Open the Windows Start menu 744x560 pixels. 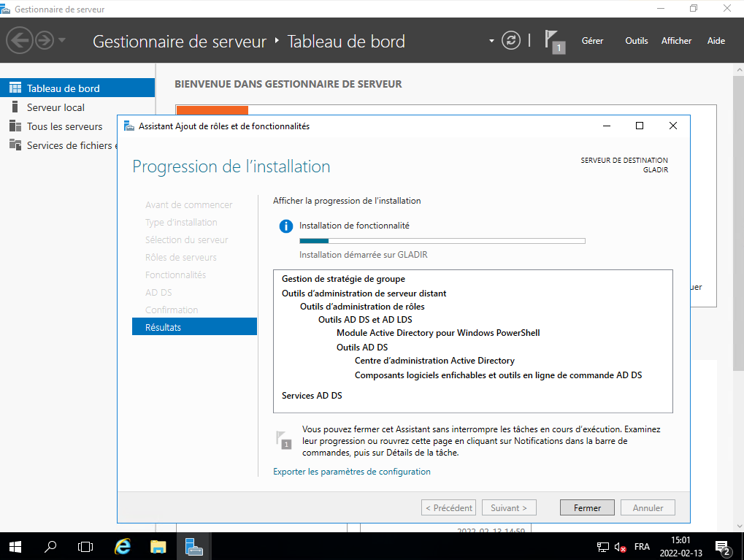tap(15, 547)
